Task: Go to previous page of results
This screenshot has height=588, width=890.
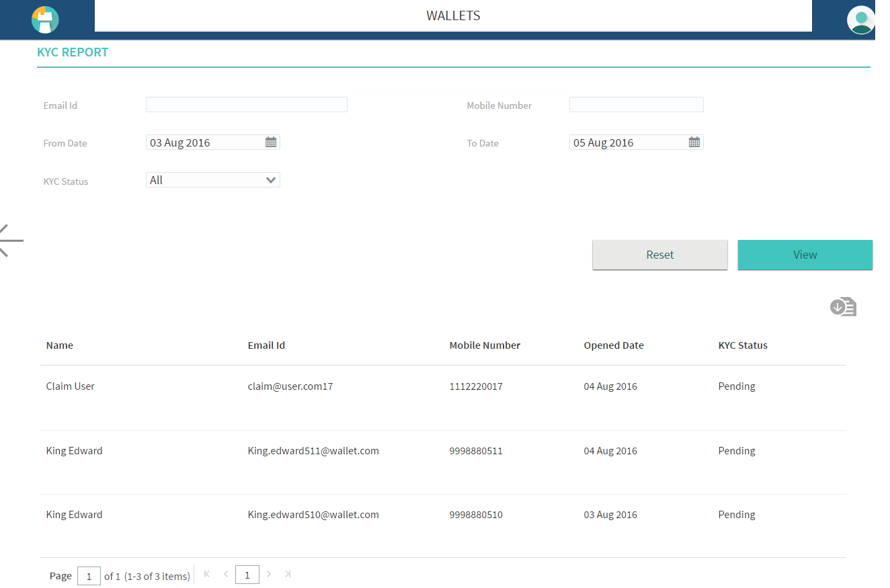Action: coord(226,574)
